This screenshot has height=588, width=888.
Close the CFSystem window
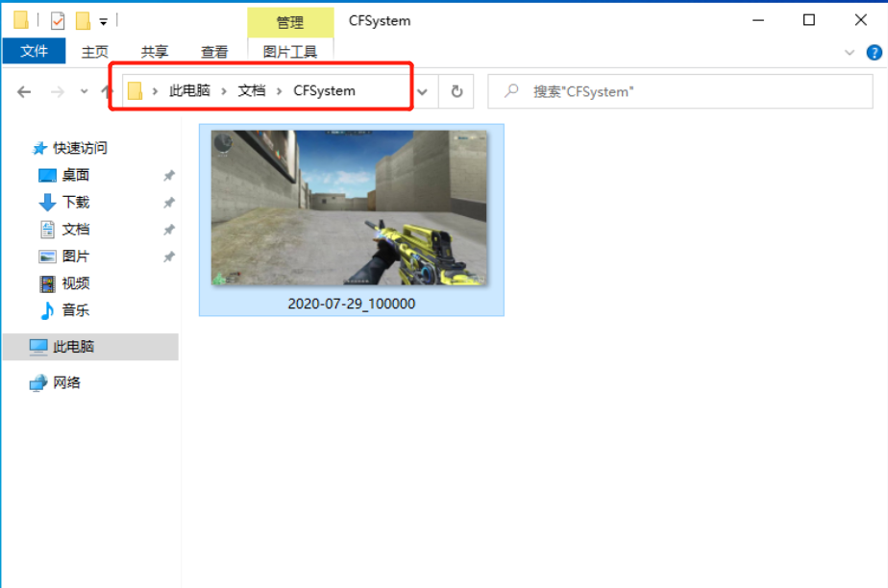tap(861, 20)
